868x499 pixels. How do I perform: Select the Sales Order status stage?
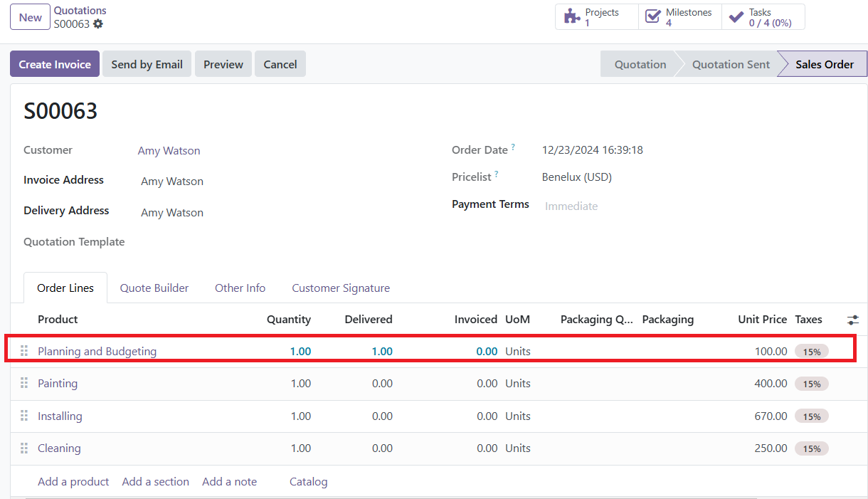tap(825, 64)
